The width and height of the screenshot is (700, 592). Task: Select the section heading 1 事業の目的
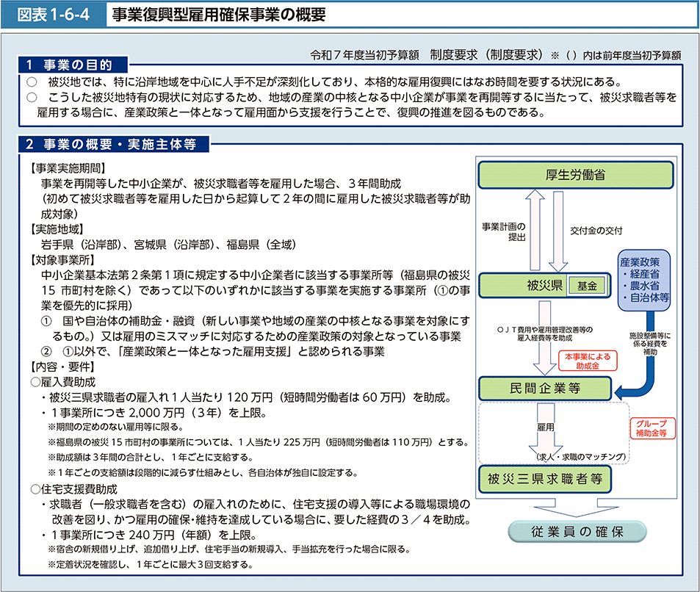73,65
